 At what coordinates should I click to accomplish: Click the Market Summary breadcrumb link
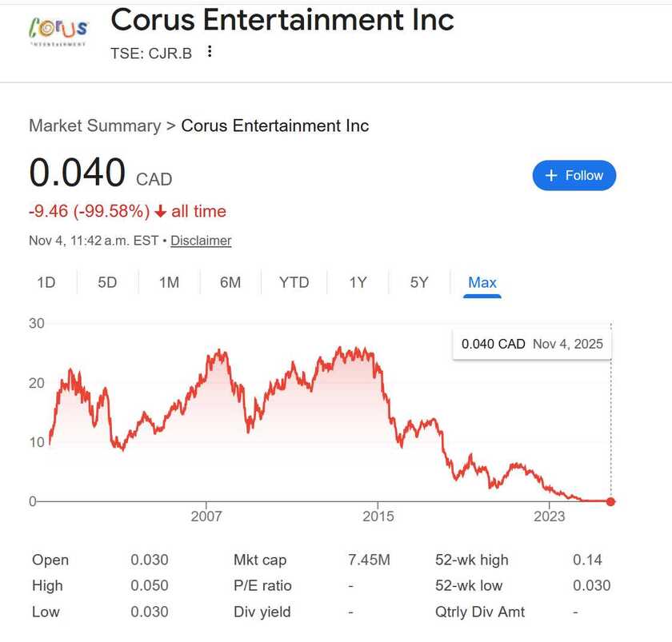[94, 126]
